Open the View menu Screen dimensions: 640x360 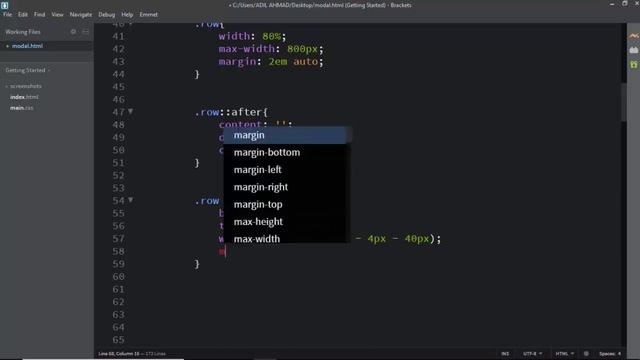57,14
